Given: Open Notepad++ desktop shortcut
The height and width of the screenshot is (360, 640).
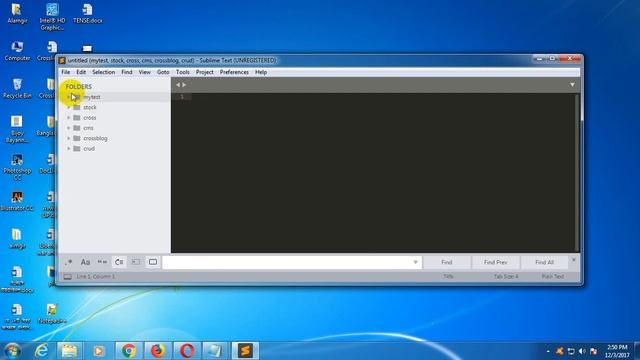Looking at the screenshot, I should coord(52,314).
